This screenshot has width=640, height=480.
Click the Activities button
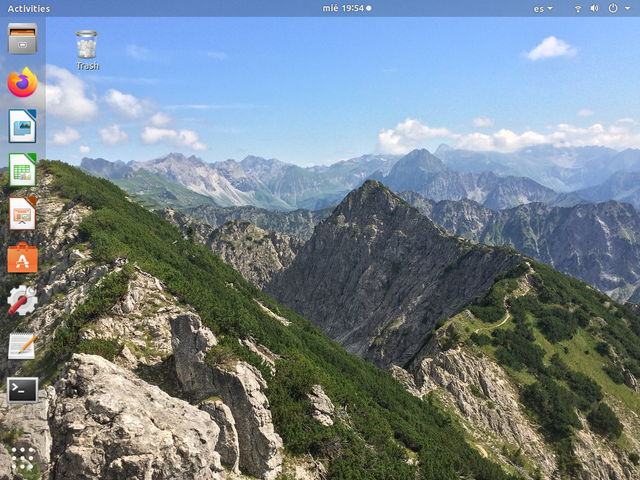pyautogui.click(x=28, y=8)
